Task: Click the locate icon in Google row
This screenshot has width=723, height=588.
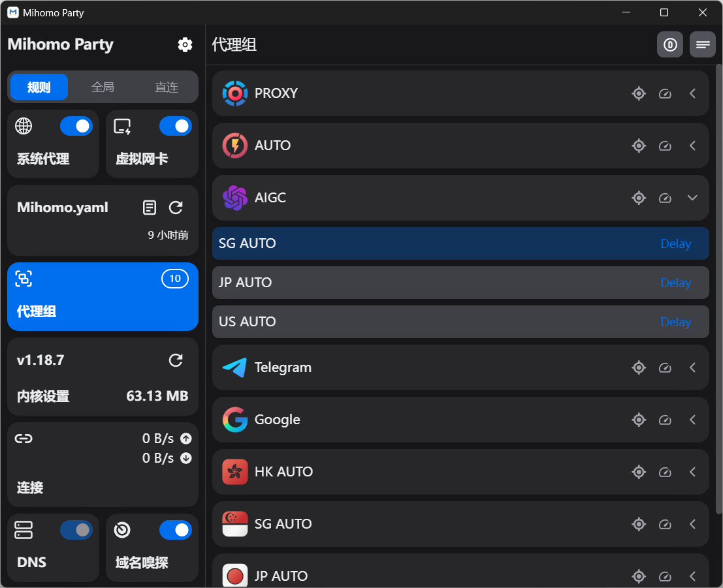Action: tap(639, 420)
